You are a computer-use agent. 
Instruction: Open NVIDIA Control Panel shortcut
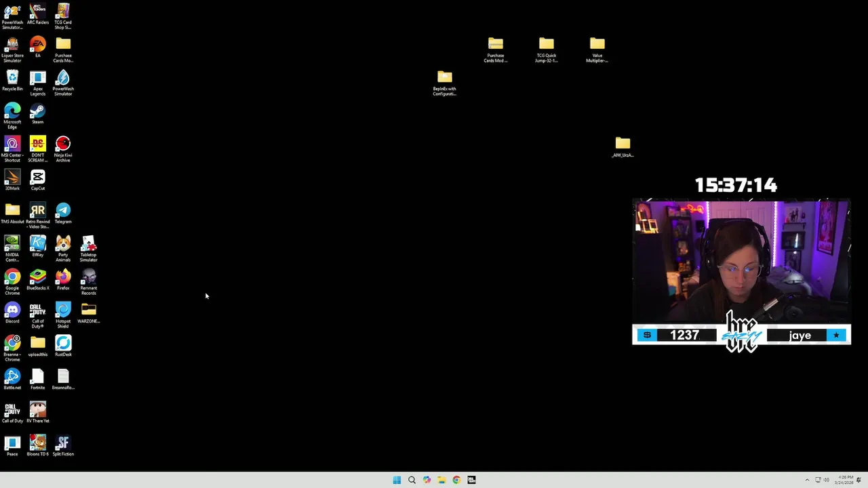[x=12, y=249]
